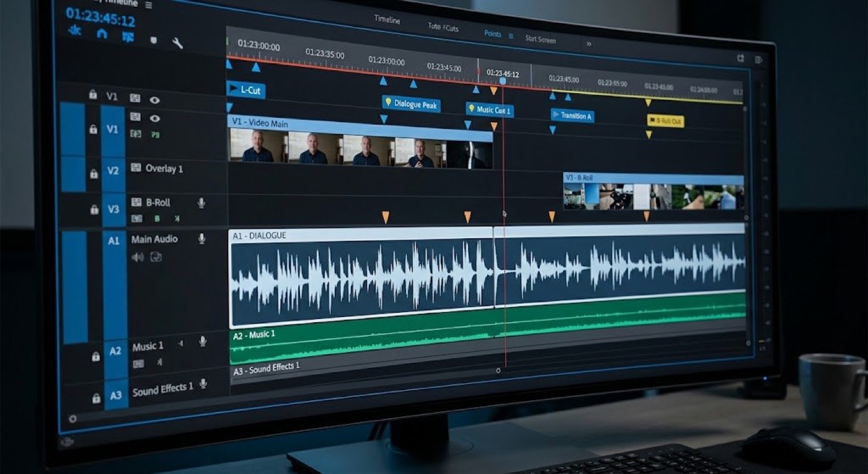The width and height of the screenshot is (868, 474).
Task: Click the speaker icon under Main Audio
Action: tap(137, 257)
